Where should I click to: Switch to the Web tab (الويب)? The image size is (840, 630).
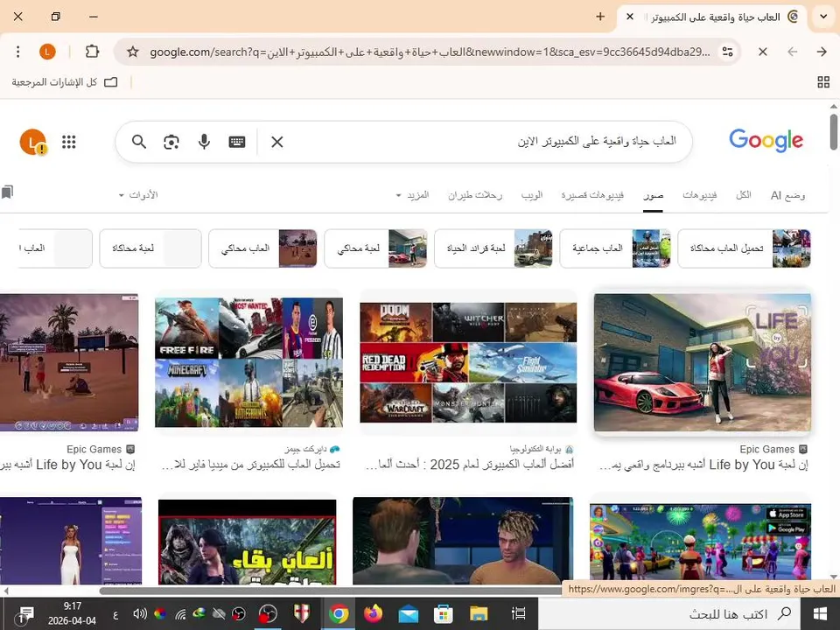532,195
